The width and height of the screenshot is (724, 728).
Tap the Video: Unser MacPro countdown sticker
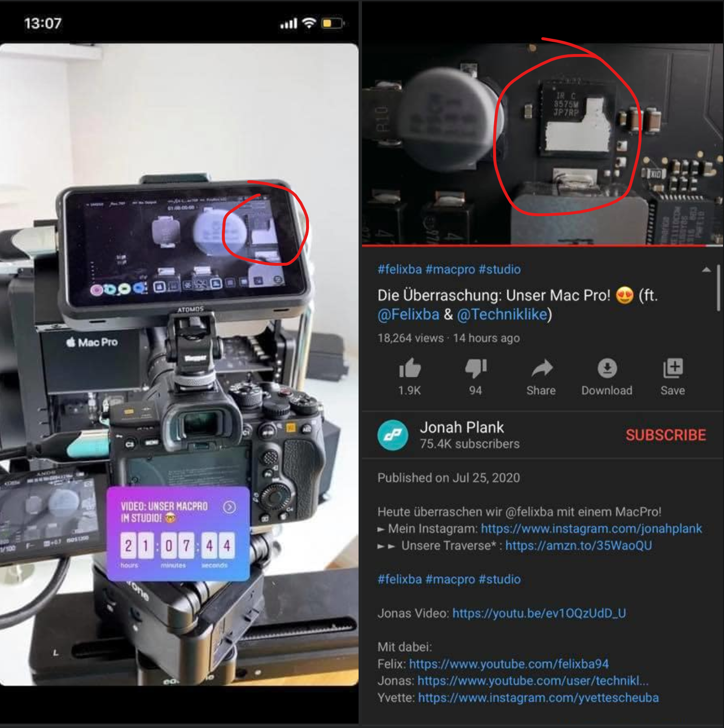pyautogui.click(x=178, y=534)
